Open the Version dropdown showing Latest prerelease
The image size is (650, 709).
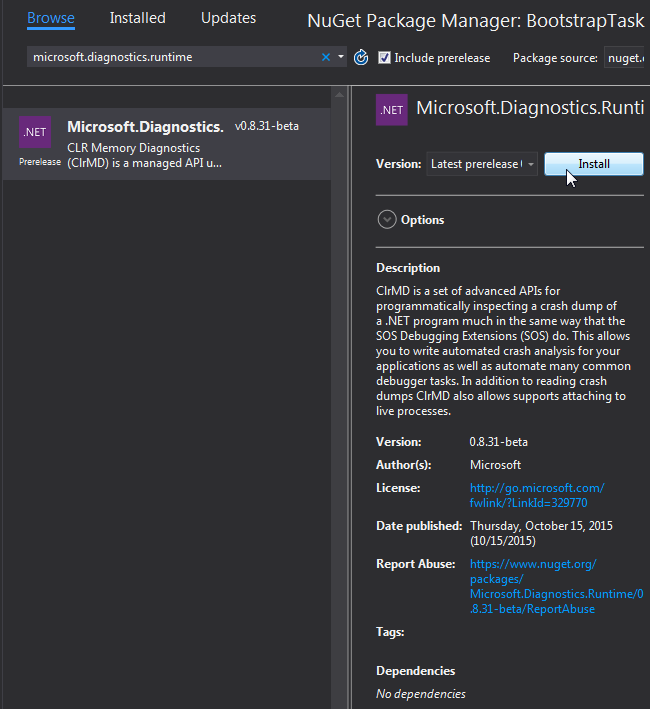point(481,164)
